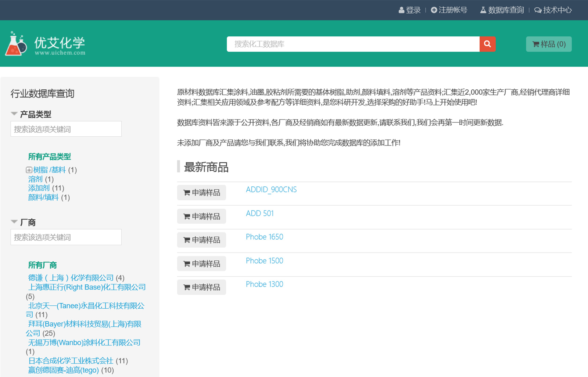Request sample for ADDID_900CNS

pos(201,193)
